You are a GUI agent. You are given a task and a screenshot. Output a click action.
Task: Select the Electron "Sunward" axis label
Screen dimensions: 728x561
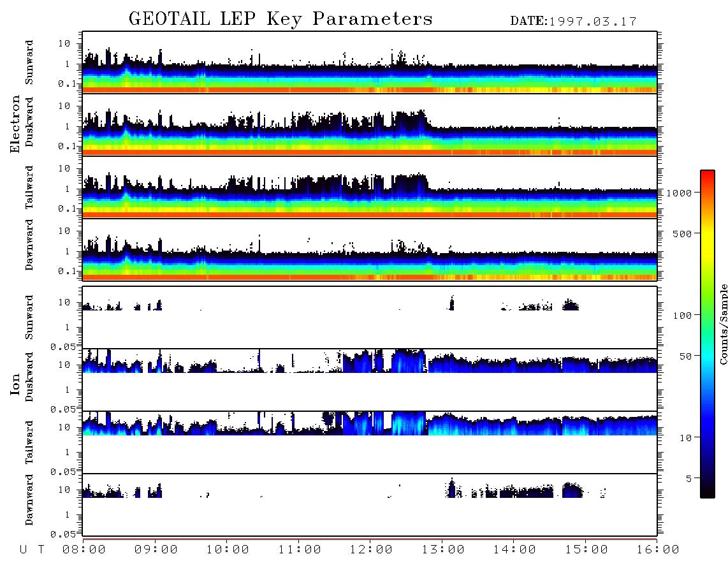tap(29, 62)
